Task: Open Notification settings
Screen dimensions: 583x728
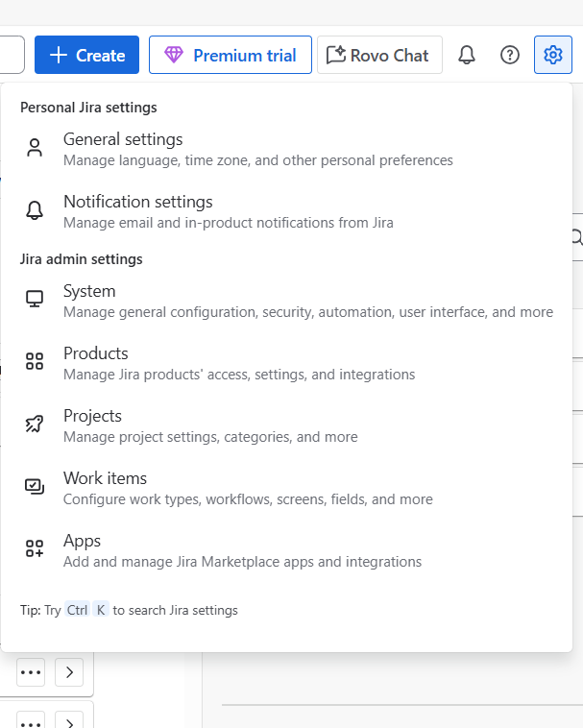Action: click(x=286, y=211)
